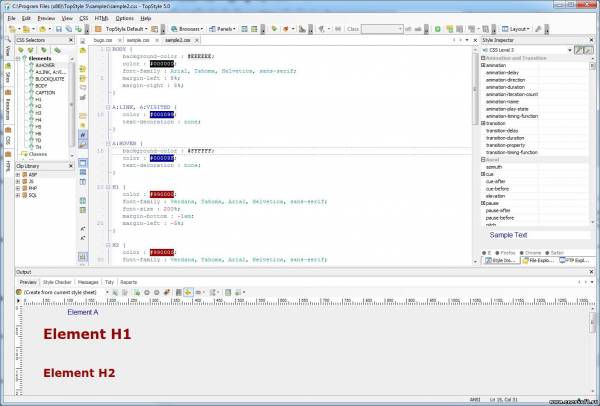
Task: Open the Layout dropdown
Action: tap(516, 29)
